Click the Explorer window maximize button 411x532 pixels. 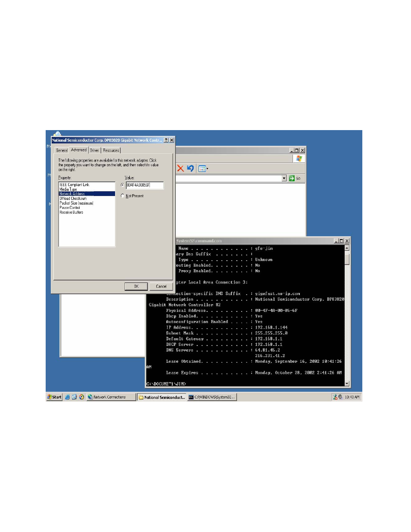(297, 150)
